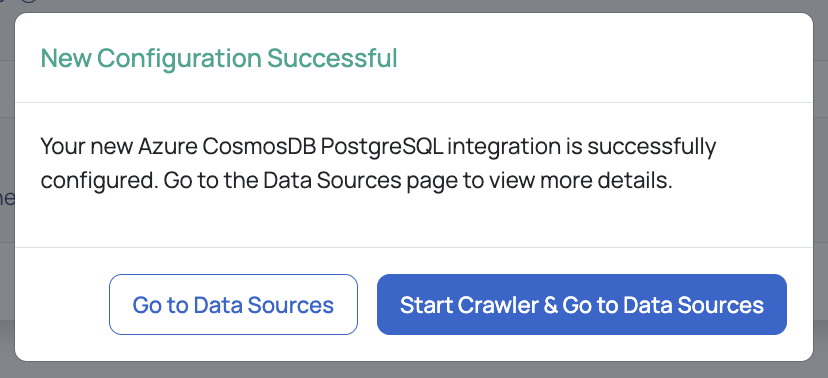The image size is (828, 378).
Task: Click the word Azure in the dialog body
Action: 167,146
